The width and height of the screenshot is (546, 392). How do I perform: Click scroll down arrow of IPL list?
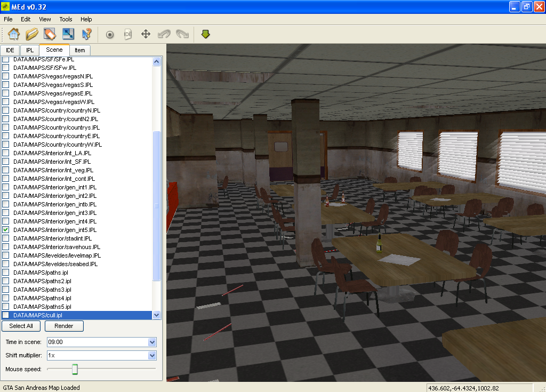click(156, 315)
